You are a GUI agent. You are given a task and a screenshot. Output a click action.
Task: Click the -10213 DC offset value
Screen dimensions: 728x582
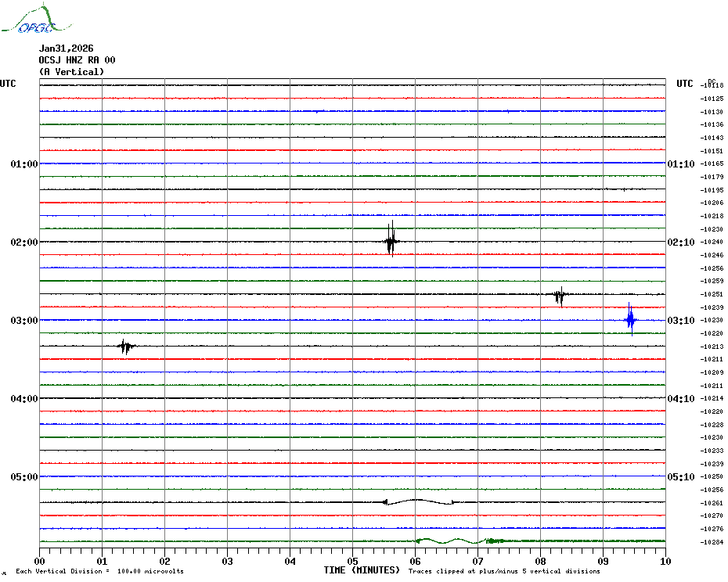[x=712, y=347]
